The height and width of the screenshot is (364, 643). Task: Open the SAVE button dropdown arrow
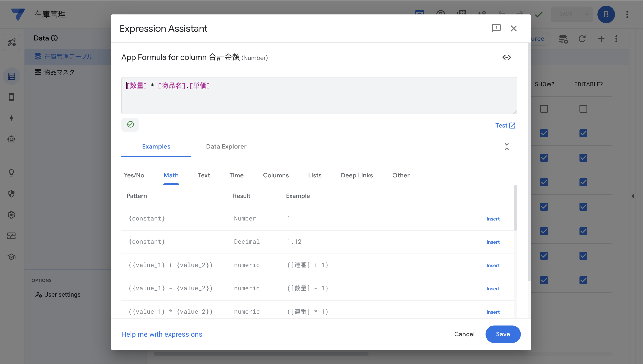[587, 14]
